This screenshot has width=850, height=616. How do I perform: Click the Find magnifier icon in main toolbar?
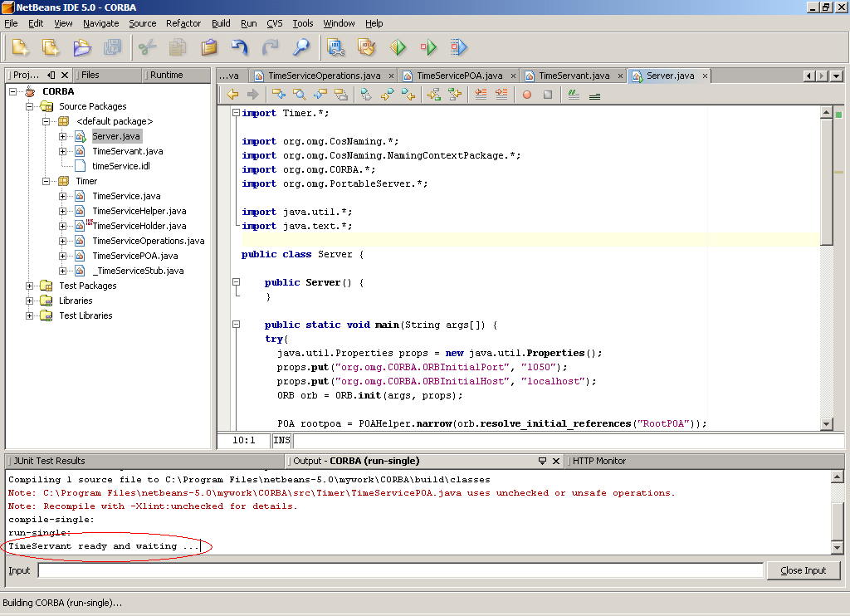click(300, 47)
